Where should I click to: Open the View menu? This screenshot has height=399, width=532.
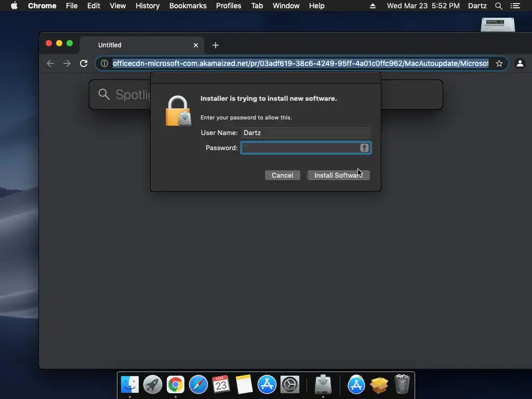click(x=118, y=6)
